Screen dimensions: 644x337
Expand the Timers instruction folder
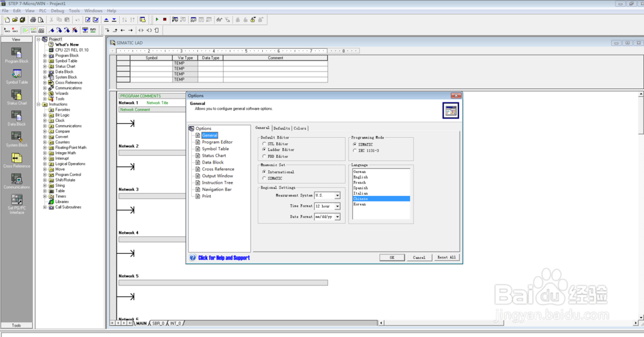pos(45,197)
